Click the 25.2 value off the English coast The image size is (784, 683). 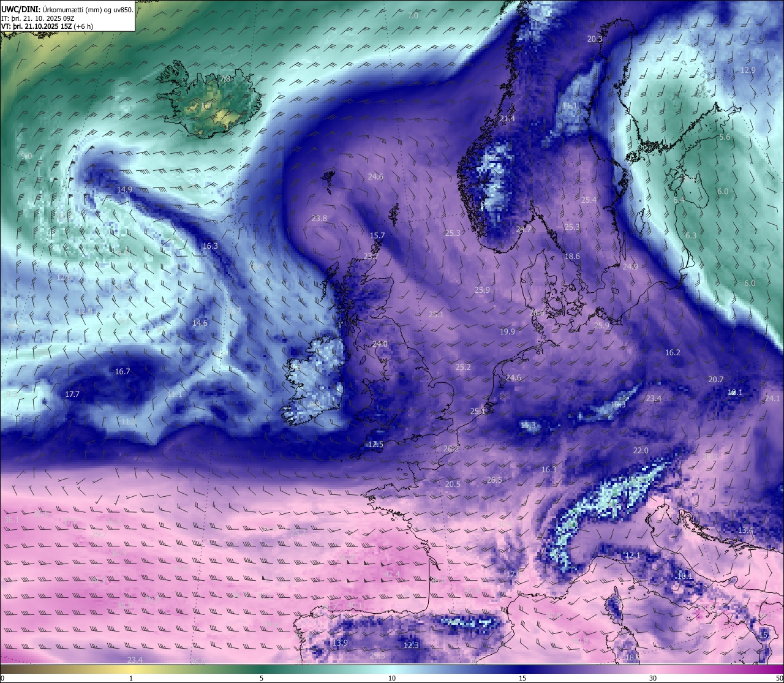tap(463, 368)
